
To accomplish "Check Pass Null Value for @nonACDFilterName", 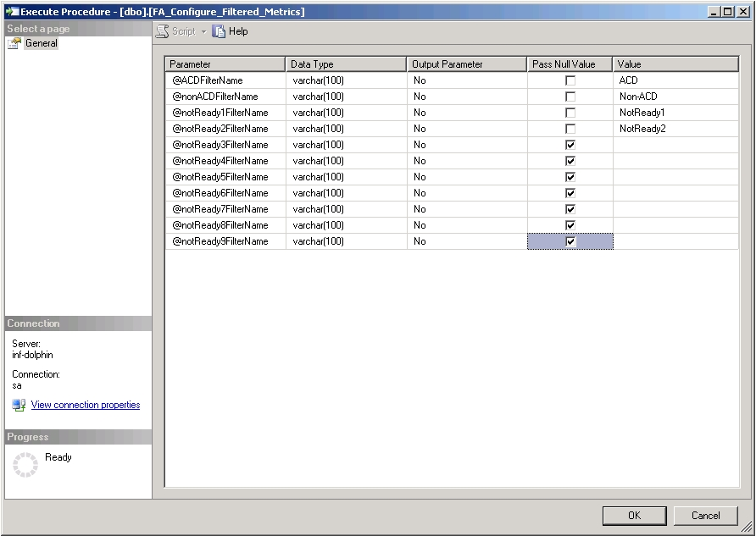I will [570, 97].
